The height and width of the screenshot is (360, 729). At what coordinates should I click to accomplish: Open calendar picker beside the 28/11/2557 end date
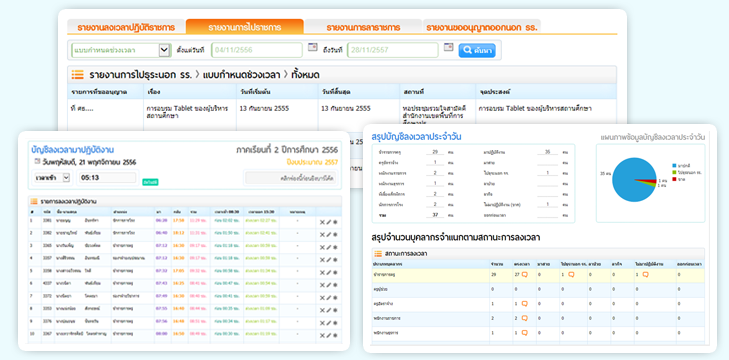pyautogui.click(x=448, y=47)
